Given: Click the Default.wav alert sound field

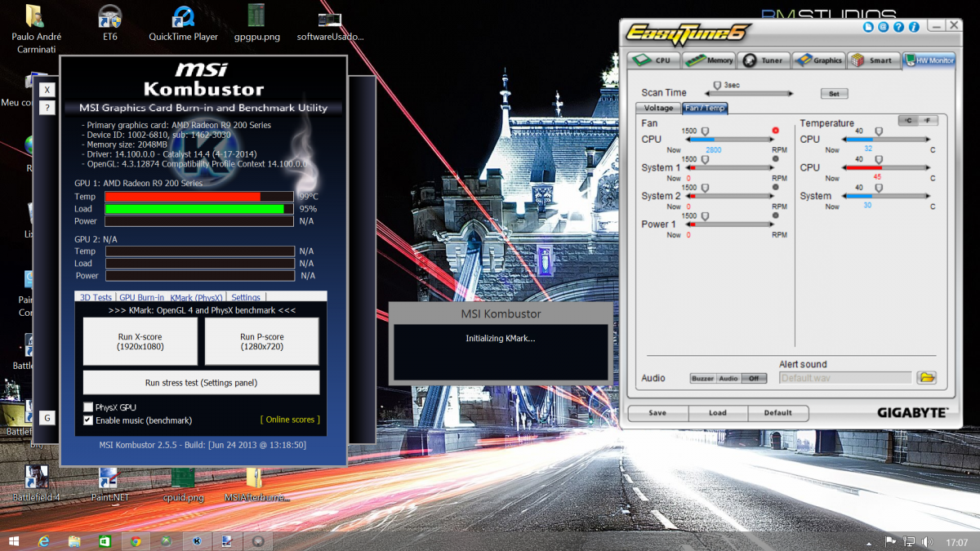Looking at the screenshot, I should [x=845, y=378].
